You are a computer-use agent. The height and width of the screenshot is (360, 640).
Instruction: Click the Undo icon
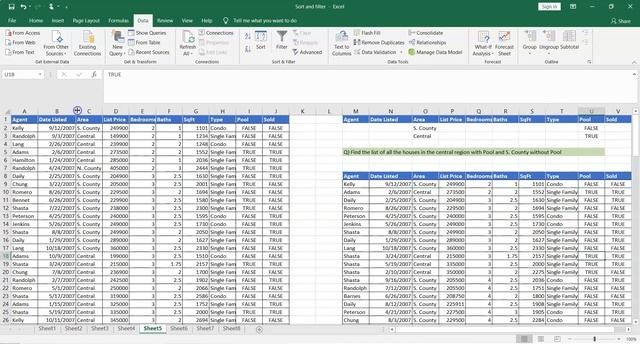pyautogui.click(x=23, y=7)
